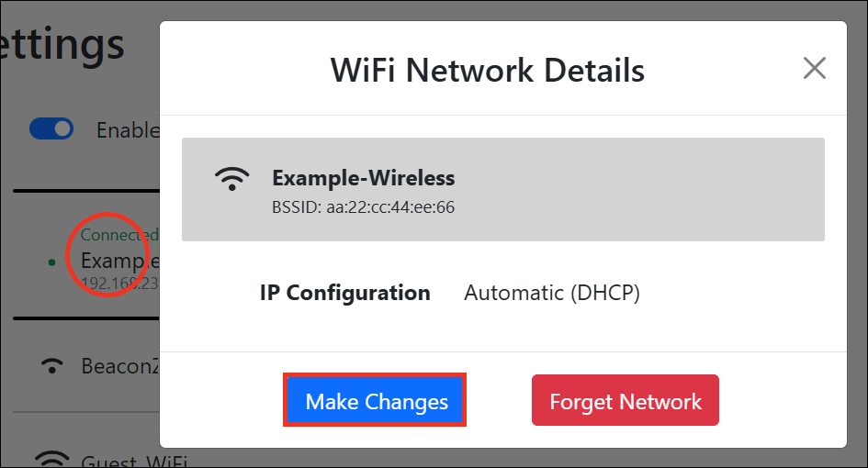The height and width of the screenshot is (468, 868).
Task: Click the Enable label next to toggle
Action: click(x=128, y=130)
